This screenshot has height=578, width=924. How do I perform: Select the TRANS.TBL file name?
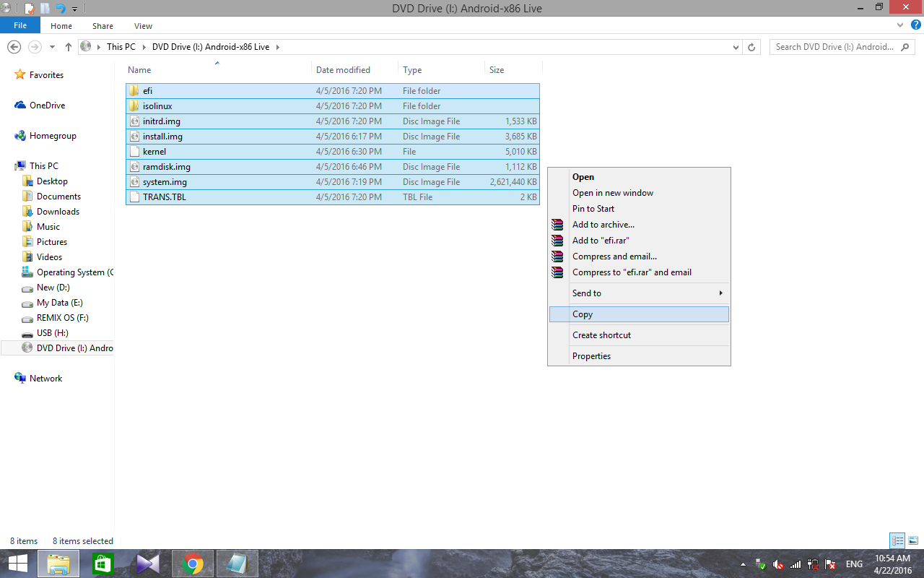coord(164,197)
